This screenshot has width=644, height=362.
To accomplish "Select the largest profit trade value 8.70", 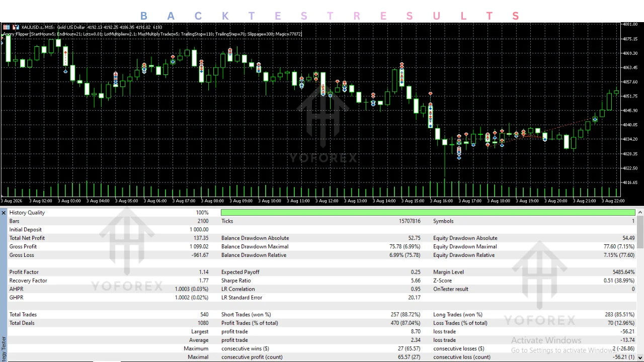I will tap(416, 332).
